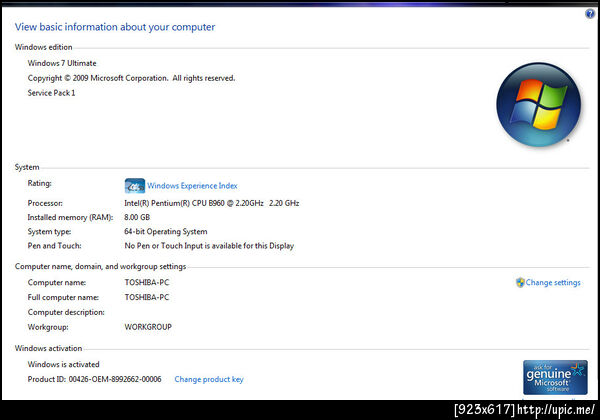Click the 'Processor:' label

(x=45, y=203)
